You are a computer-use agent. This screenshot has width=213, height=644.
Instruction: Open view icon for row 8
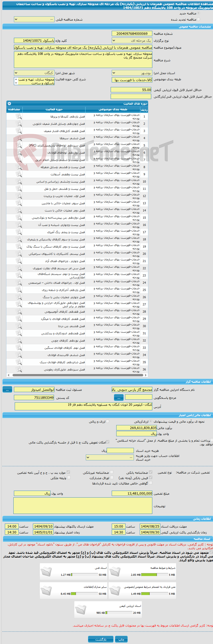(x=18, y=167)
